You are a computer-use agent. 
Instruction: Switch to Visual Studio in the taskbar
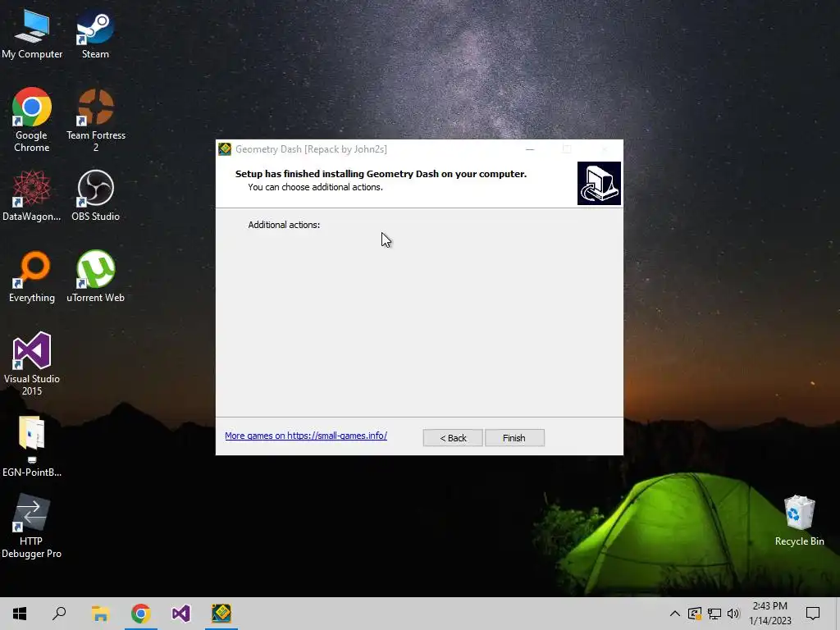click(181, 614)
